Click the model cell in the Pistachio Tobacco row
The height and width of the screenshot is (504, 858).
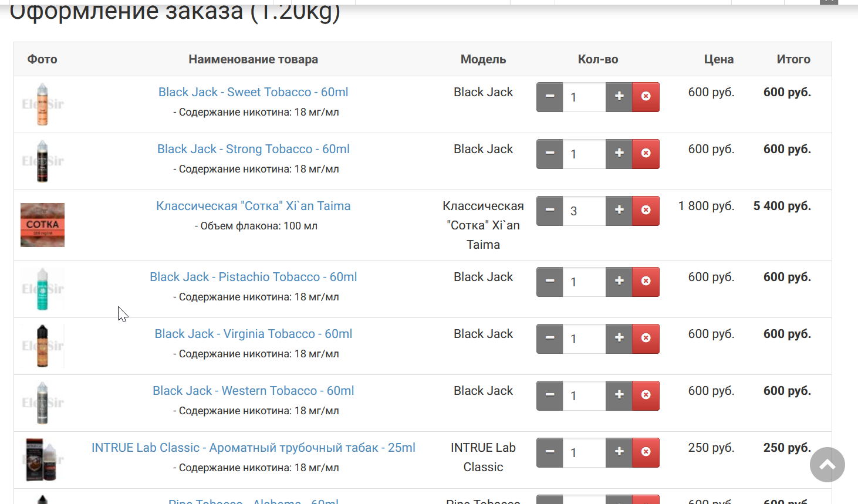pyautogui.click(x=483, y=277)
